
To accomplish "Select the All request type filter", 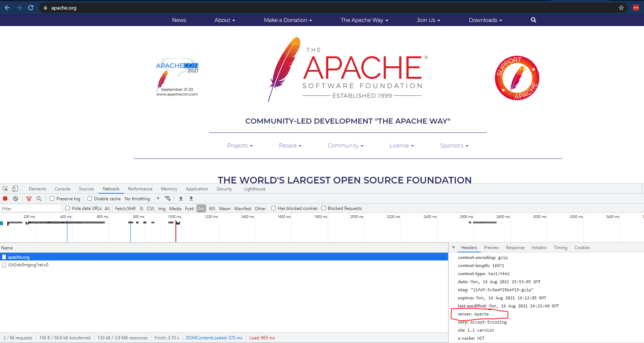I will point(107,208).
